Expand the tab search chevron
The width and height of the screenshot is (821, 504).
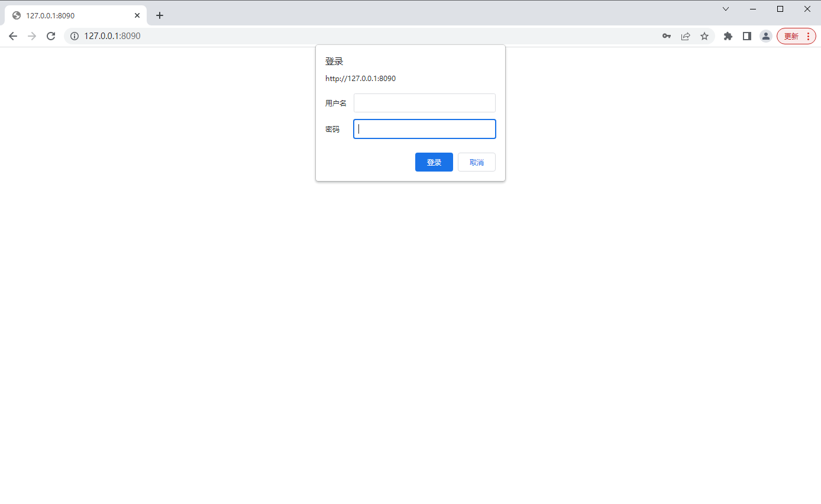coord(726,9)
